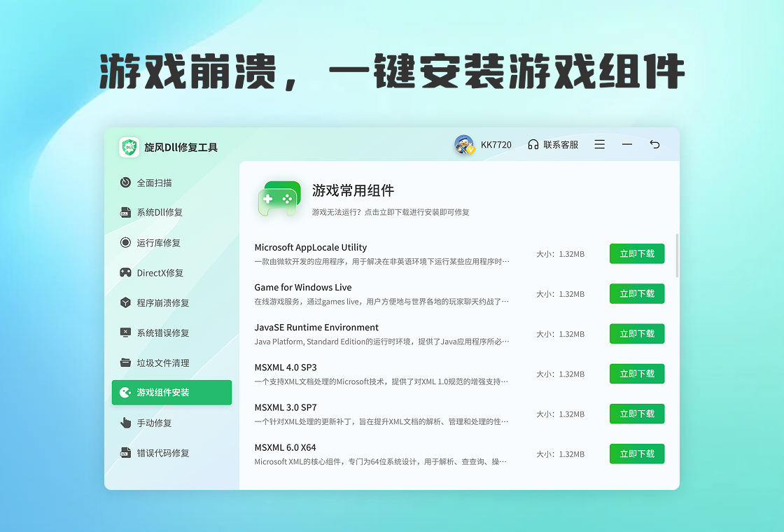Open the hamburger menu icon
The image size is (784, 532).
(x=600, y=145)
